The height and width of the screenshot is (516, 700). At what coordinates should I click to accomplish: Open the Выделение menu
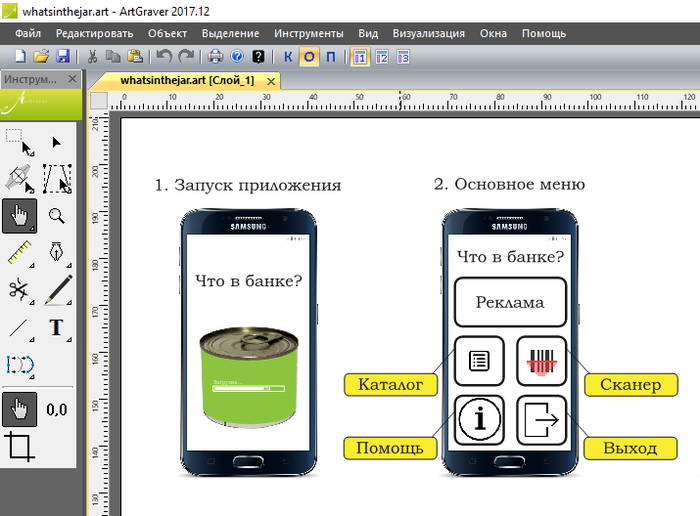[230, 33]
